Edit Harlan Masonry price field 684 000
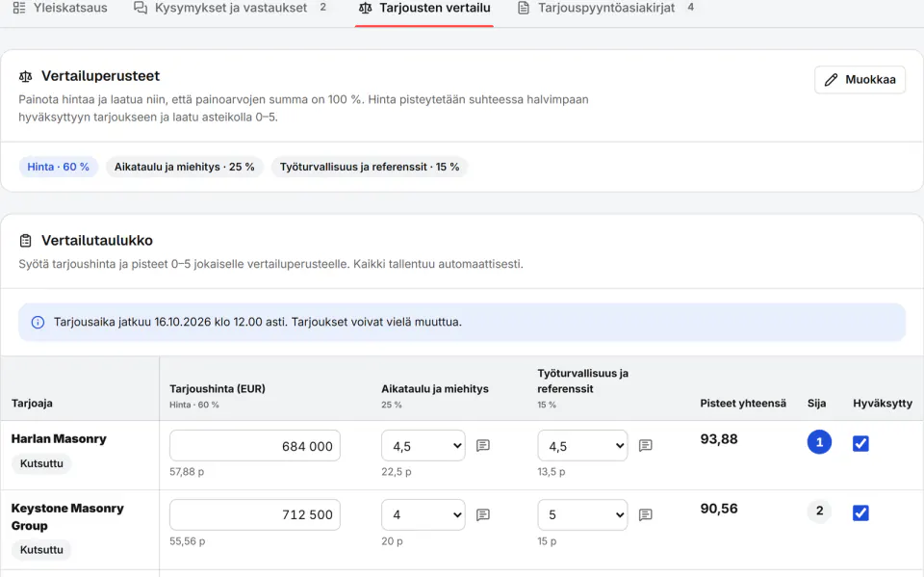This screenshot has height=577, width=924. pos(254,446)
